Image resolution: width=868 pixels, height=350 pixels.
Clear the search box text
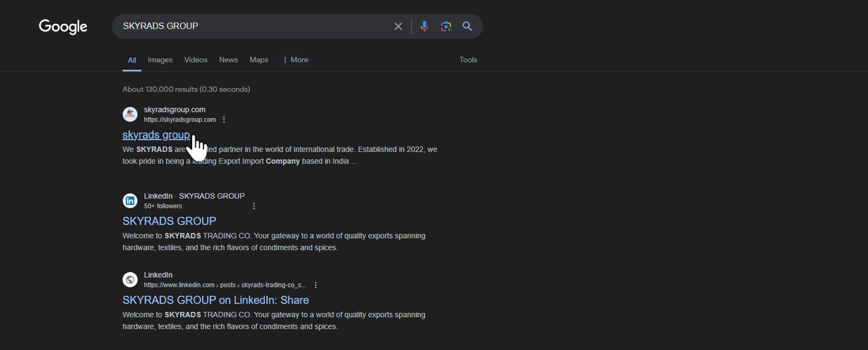coord(398,26)
